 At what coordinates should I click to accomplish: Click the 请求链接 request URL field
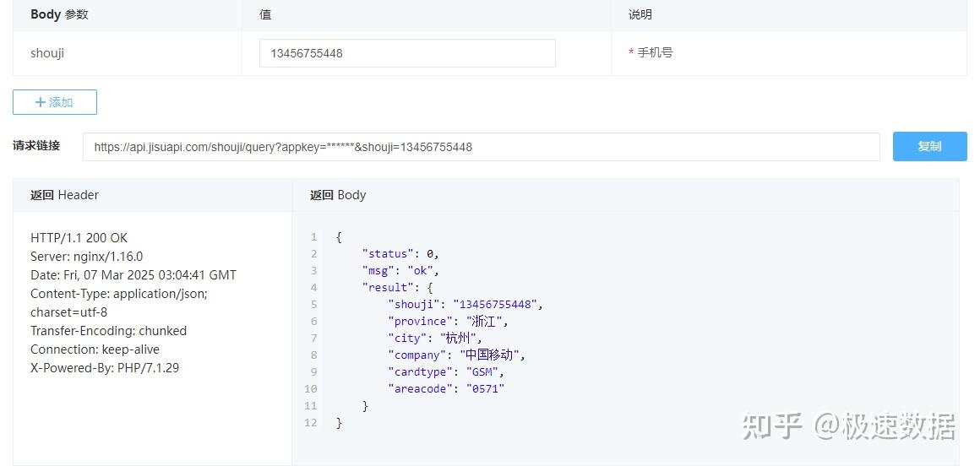pos(481,147)
